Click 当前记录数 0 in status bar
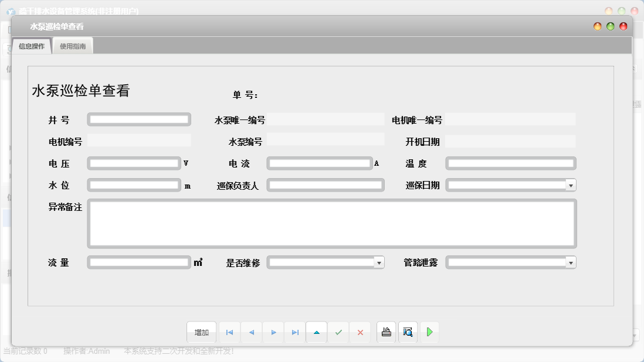Screen dimensions: 644x362 (x=25, y=351)
